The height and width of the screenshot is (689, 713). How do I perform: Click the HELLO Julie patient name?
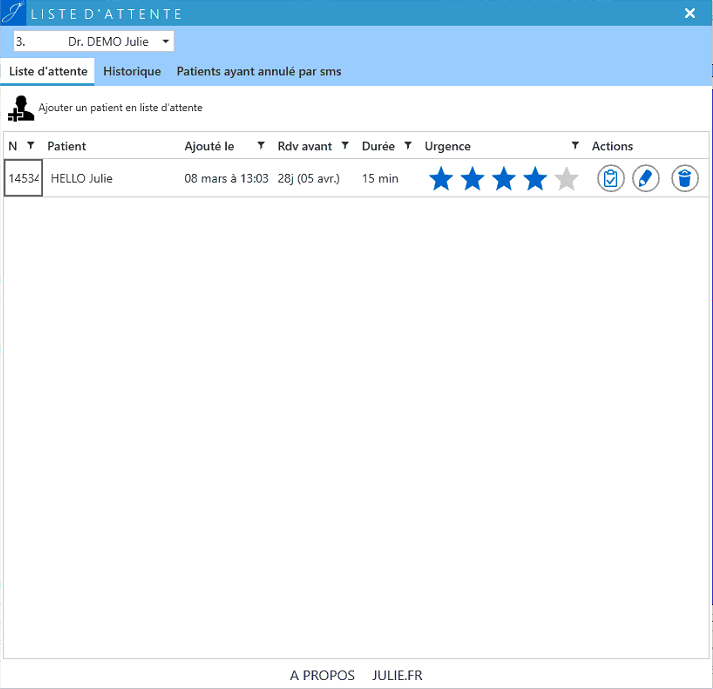81,178
